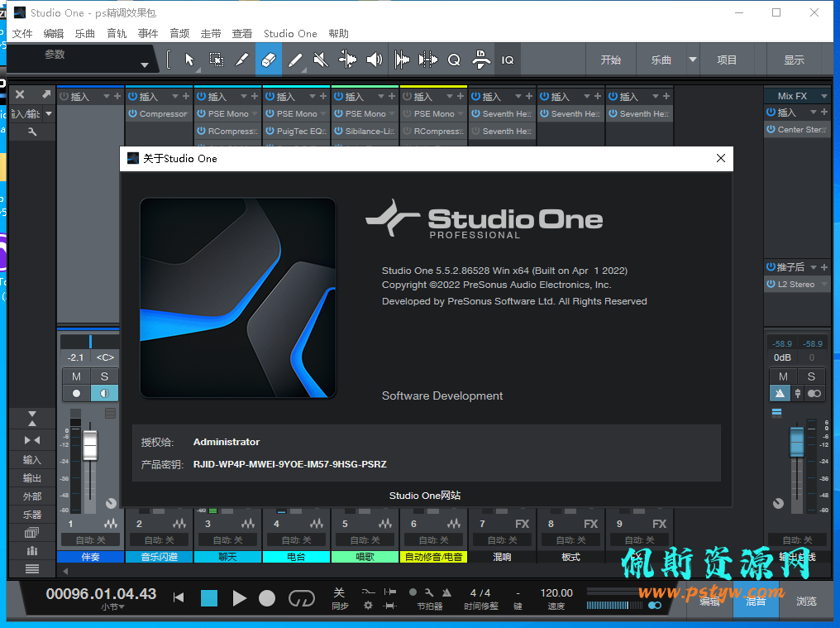
Task: Open the 推子后 post-fader dropdown arrow
Action: [814, 267]
